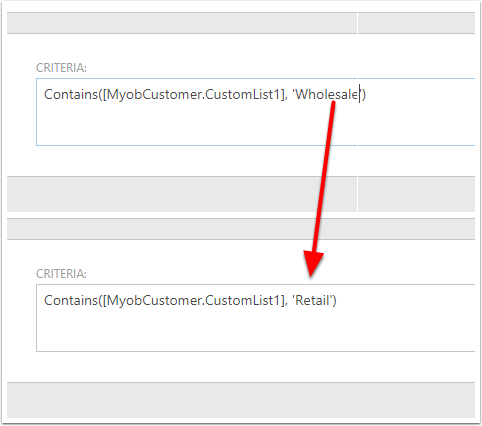This screenshot has height=426, width=482.
Task: Select the topmost gray header bar
Action: click(x=241, y=23)
